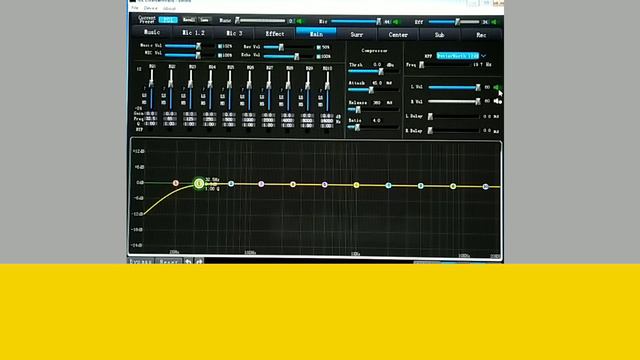Click the undo arrow icon below the graph
The width and height of the screenshot is (640, 360).
click(188, 262)
